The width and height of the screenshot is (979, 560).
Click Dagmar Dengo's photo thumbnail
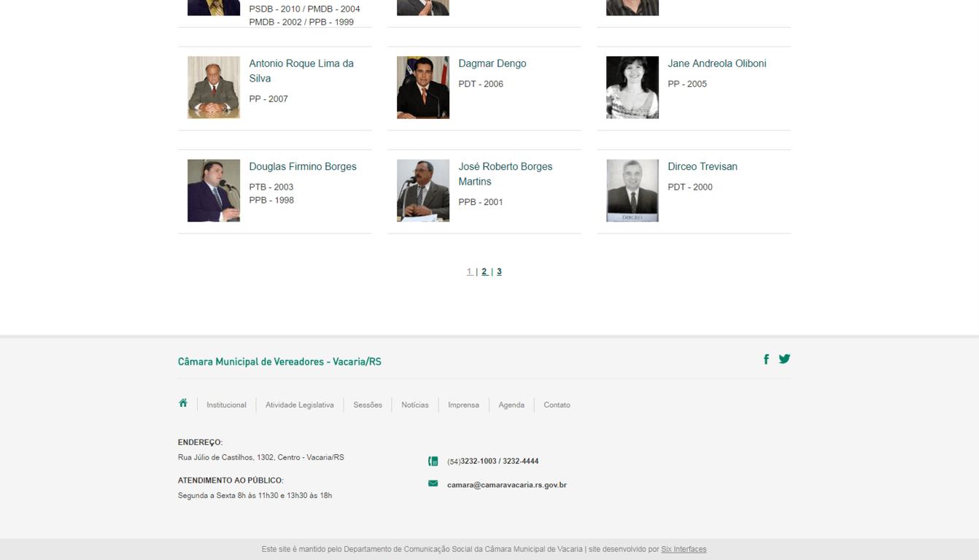click(x=423, y=87)
